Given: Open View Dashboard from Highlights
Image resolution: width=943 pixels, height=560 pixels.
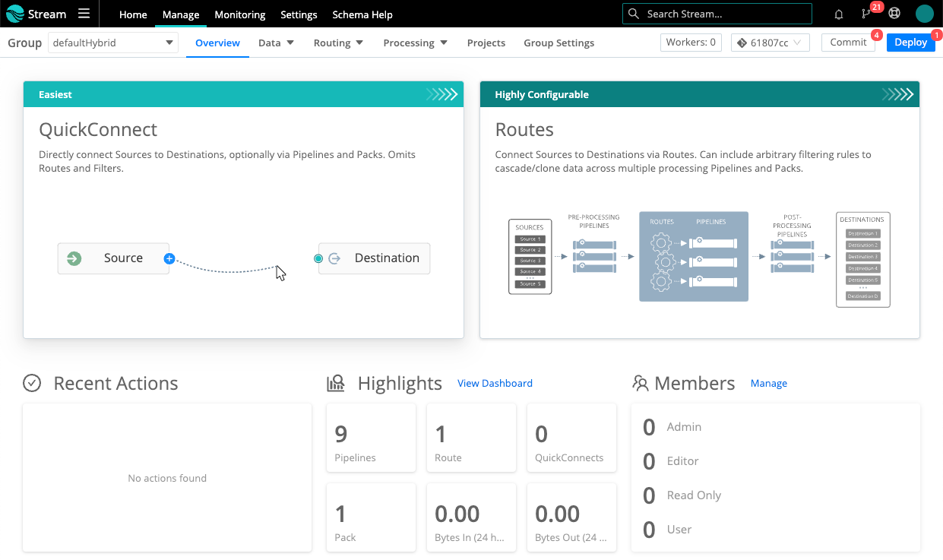Looking at the screenshot, I should pos(495,383).
